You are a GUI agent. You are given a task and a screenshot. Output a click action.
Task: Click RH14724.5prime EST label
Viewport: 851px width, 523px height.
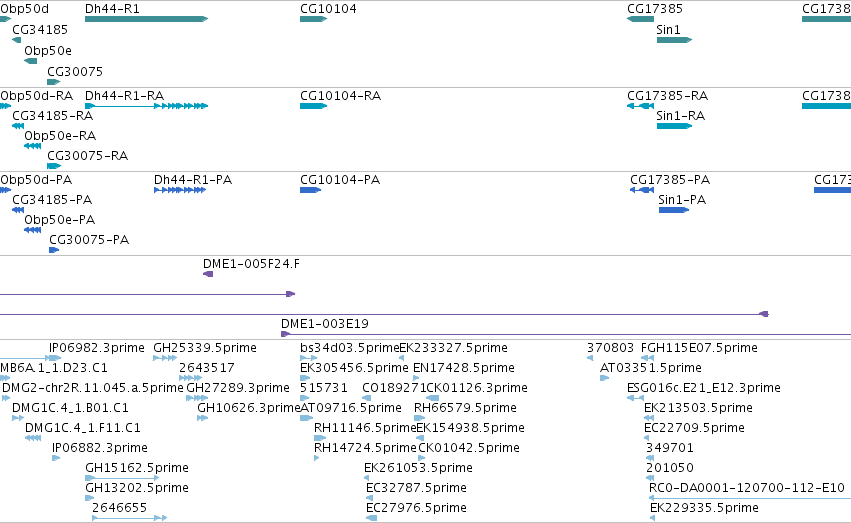(x=365, y=448)
